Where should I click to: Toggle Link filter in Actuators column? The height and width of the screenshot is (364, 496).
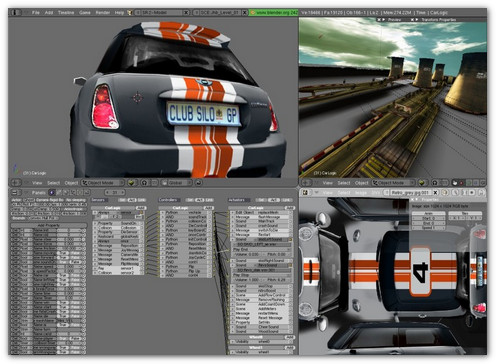point(286,200)
